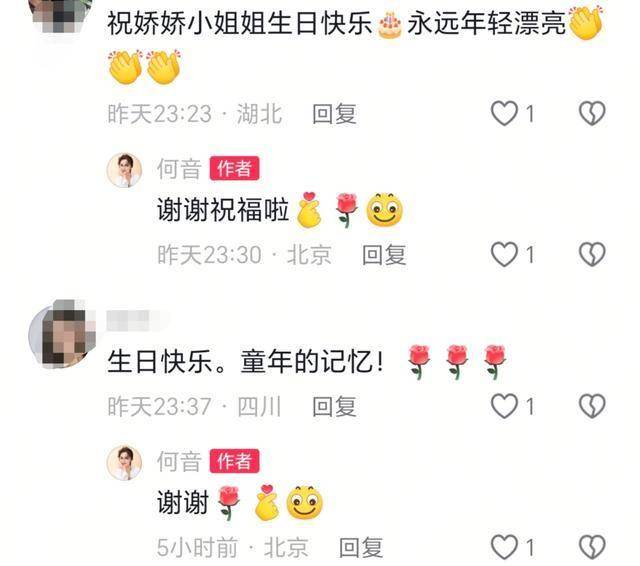Image resolution: width=640 pixels, height=566 pixels.
Task: Open the blurred avatar of 四川 commenter
Action: (x=62, y=334)
